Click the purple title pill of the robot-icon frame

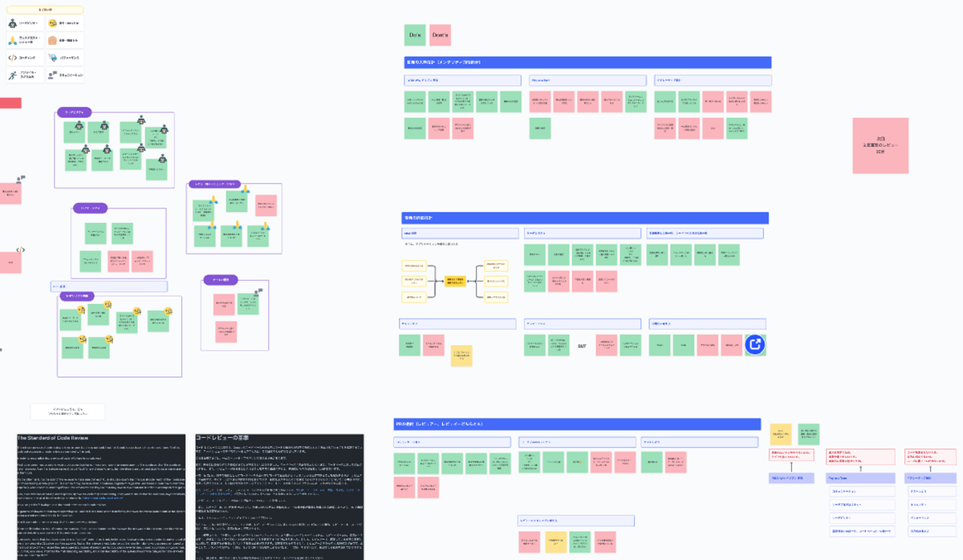pyautogui.click(x=74, y=112)
